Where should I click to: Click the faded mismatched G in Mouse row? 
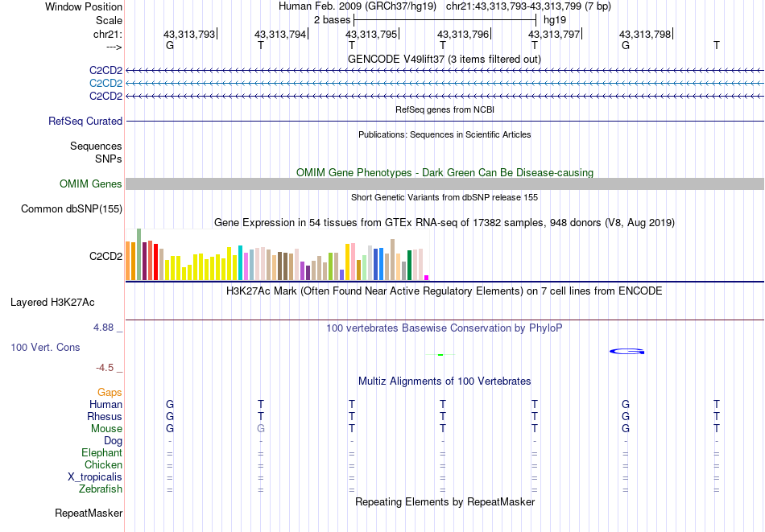(x=261, y=429)
